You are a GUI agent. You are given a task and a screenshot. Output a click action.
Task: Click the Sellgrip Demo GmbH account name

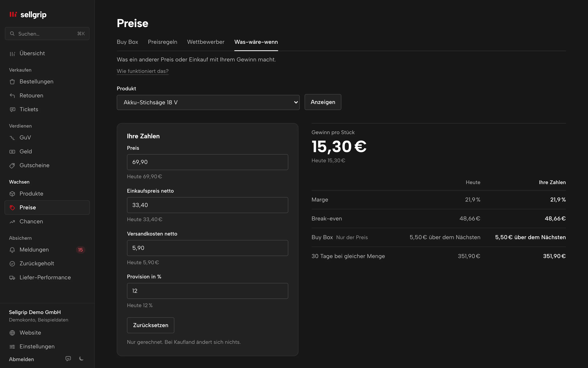click(x=35, y=312)
